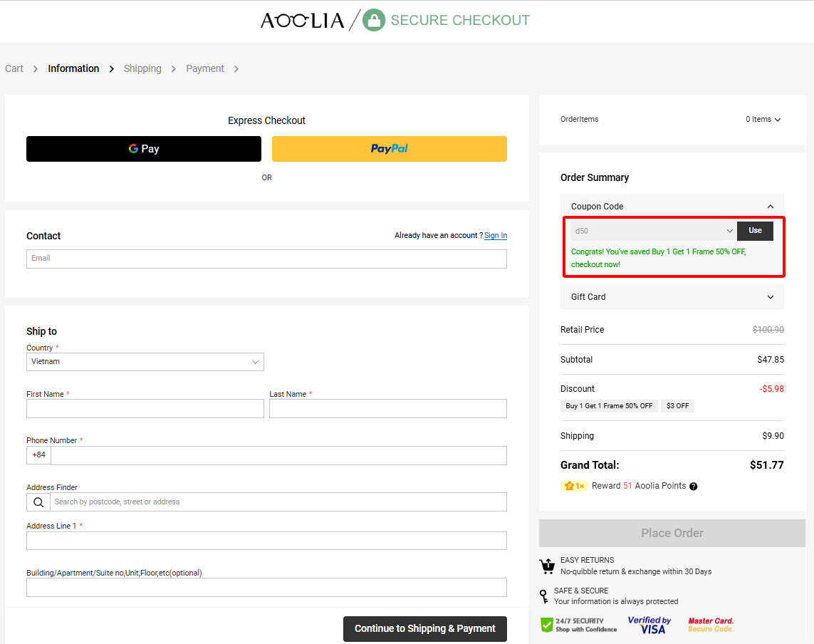
Task: Click the Address Finder search box
Action: (278, 502)
